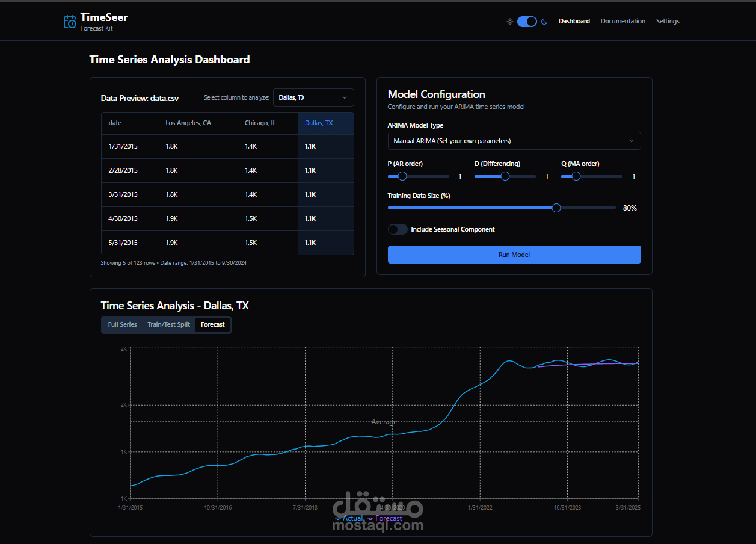This screenshot has height=544, width=756.
Task: Select the Train/Test Split tab
Action: coord(168,324)
